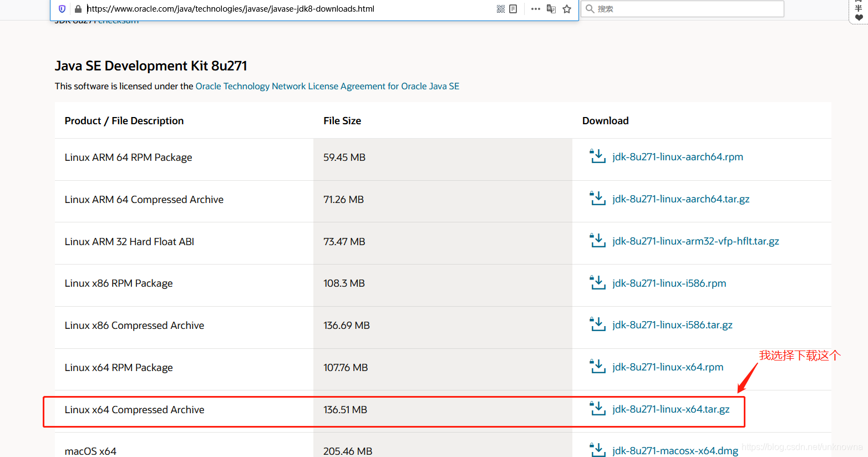
Task: Select the 'Linux x86 Compressed Archive' text
Action: (134, 326)
